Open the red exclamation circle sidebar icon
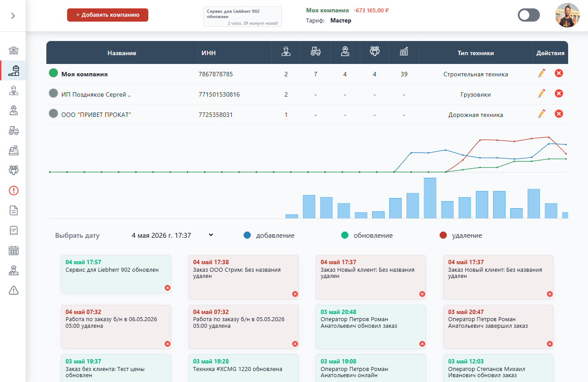Image resolution: width=588 pixels, height=382 pixels. click(x=14, y=191)
